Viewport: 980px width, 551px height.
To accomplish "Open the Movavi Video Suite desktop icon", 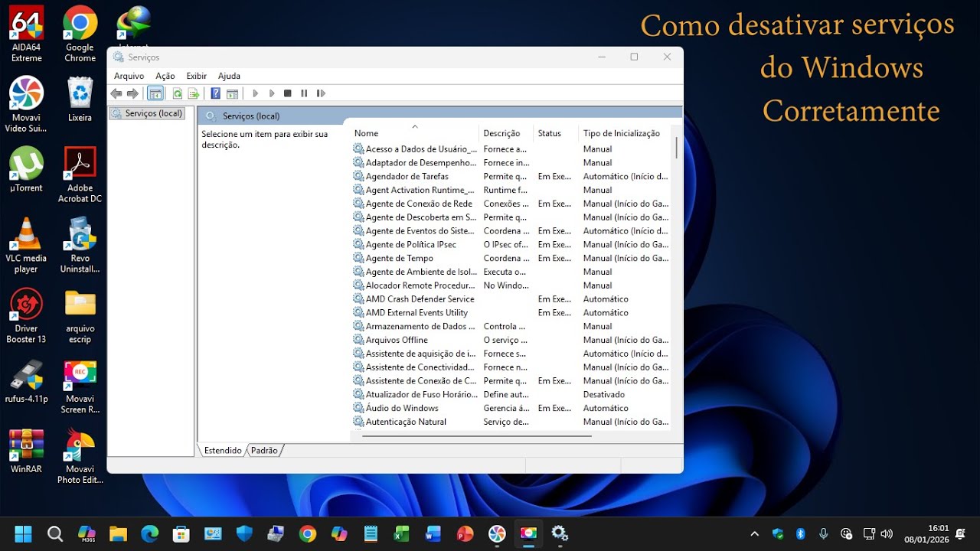I will point(27,105).
